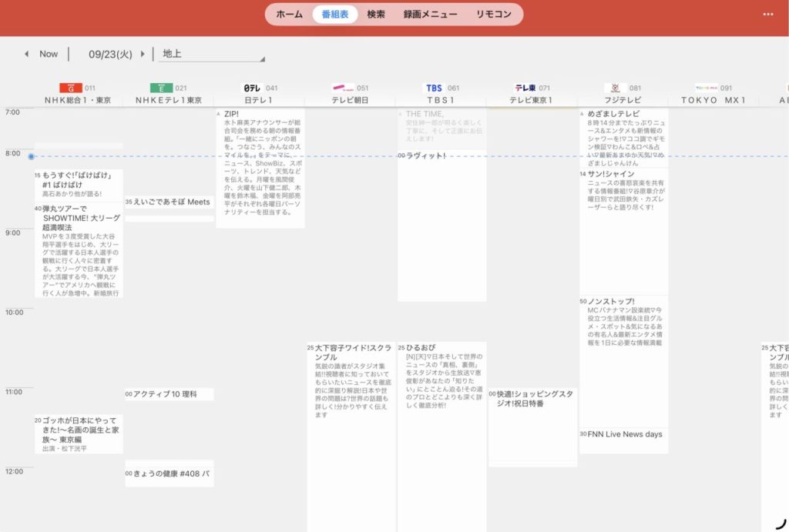Viewport: 789px width, 532px height.
Task: Select the 番組表 tab
Action: click(x=334, y=14)
